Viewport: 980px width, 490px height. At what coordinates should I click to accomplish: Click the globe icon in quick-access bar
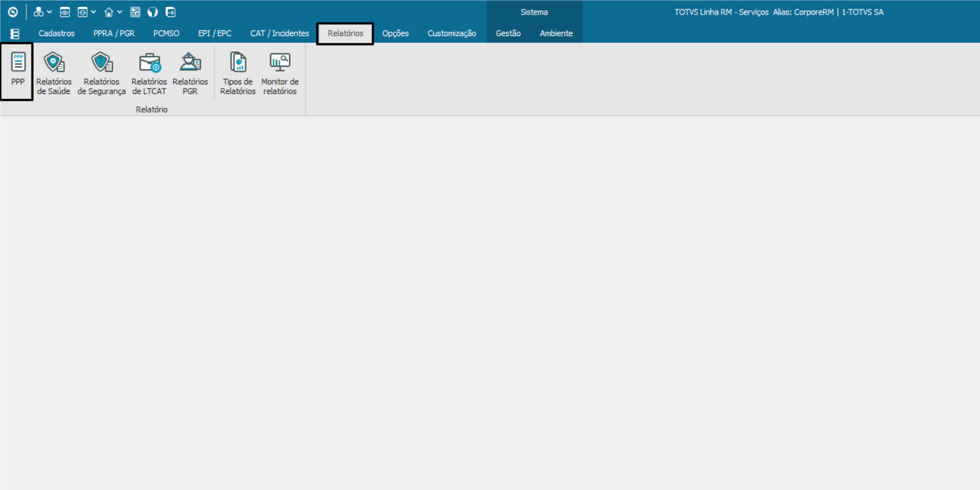click(x=153, y=12)
